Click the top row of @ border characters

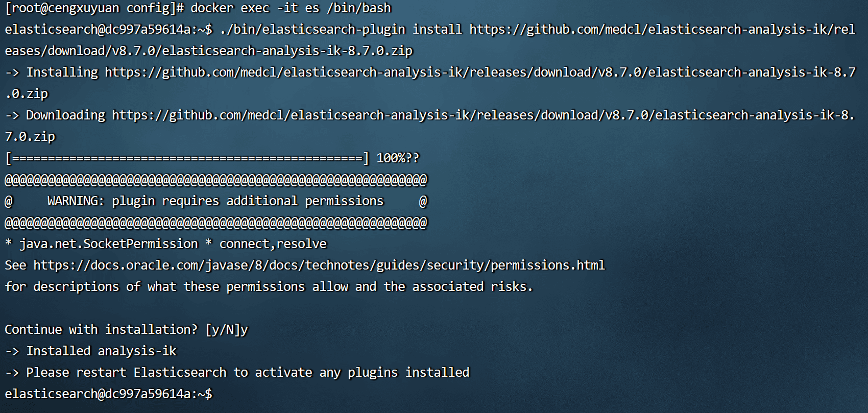point(216,180)
